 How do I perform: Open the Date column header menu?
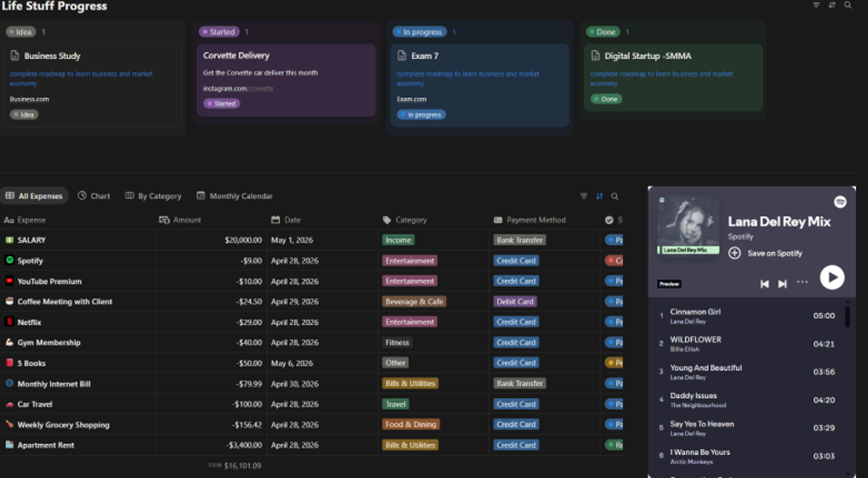pos(286,220)
